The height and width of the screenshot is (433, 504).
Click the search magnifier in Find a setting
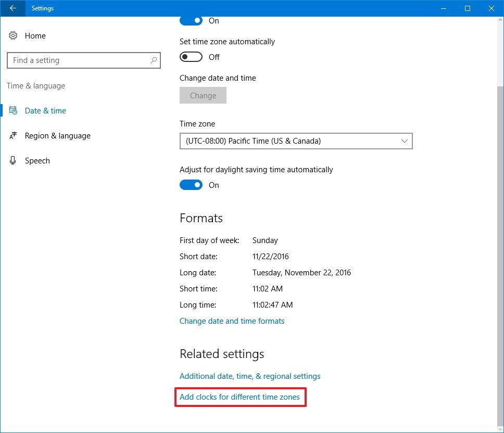(153, 60)
